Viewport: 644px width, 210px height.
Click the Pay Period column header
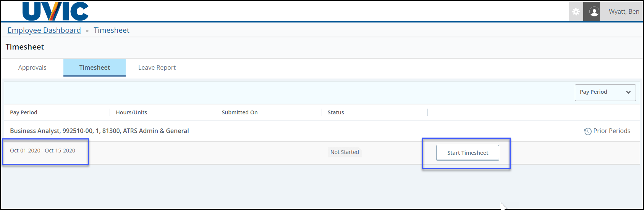click(24, 112)
